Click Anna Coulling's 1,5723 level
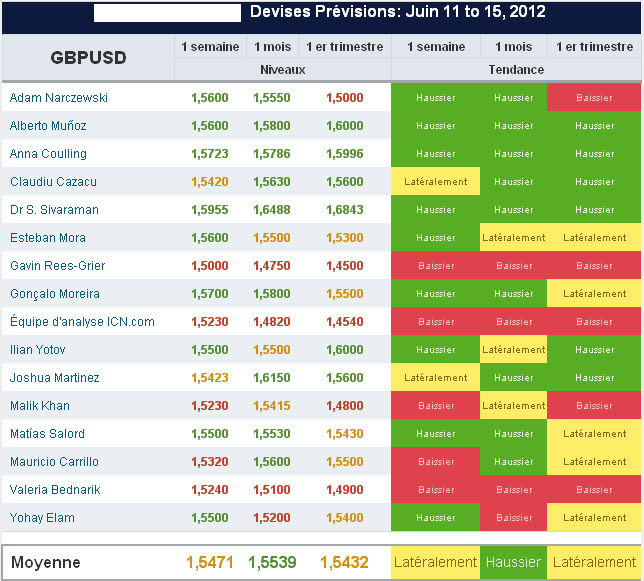The image size is (644, 581). coord(210,154)
